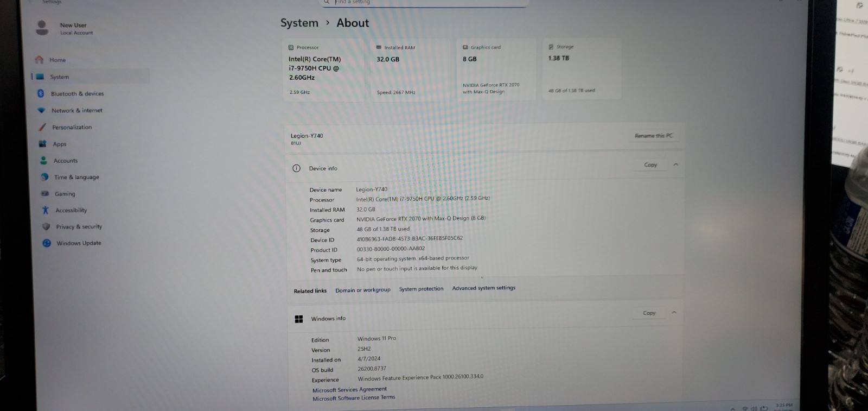This screenshot has width=868, height=411.
Task: Open Microsoft Software License Terms link
Action: pyautogui.click(x=354, y=398)
